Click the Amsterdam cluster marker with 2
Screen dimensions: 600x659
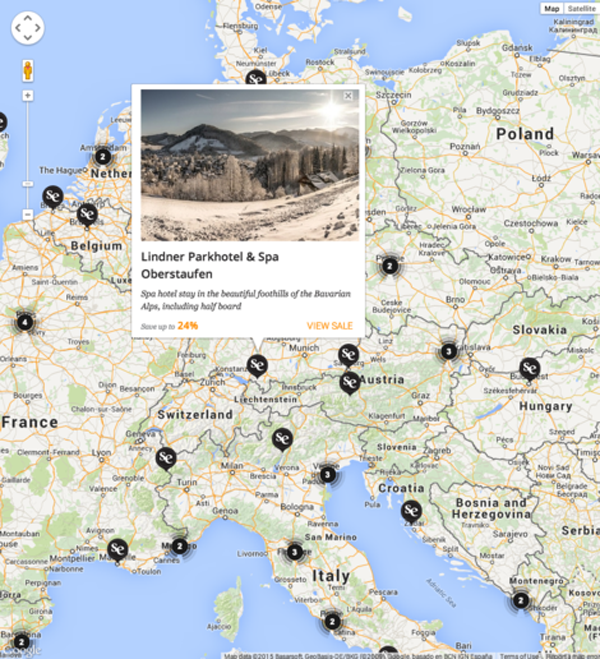[x=103, y=157]
